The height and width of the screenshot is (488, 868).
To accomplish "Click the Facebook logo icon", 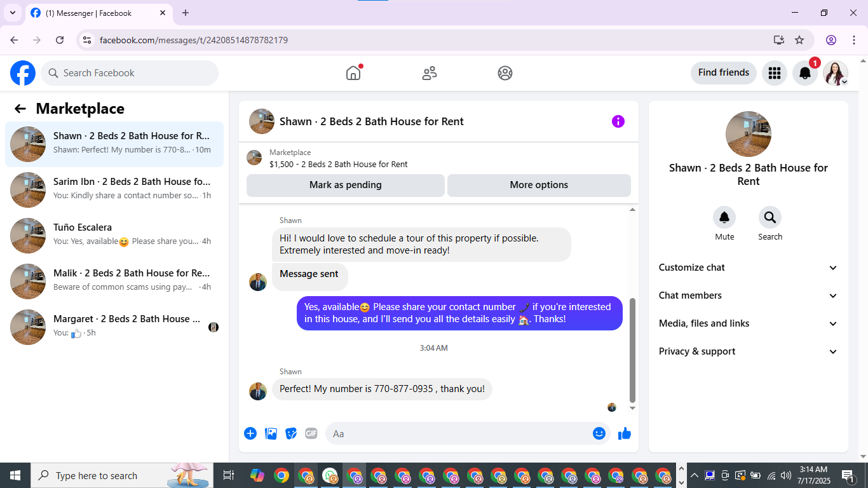I will (x=23, y=73).
